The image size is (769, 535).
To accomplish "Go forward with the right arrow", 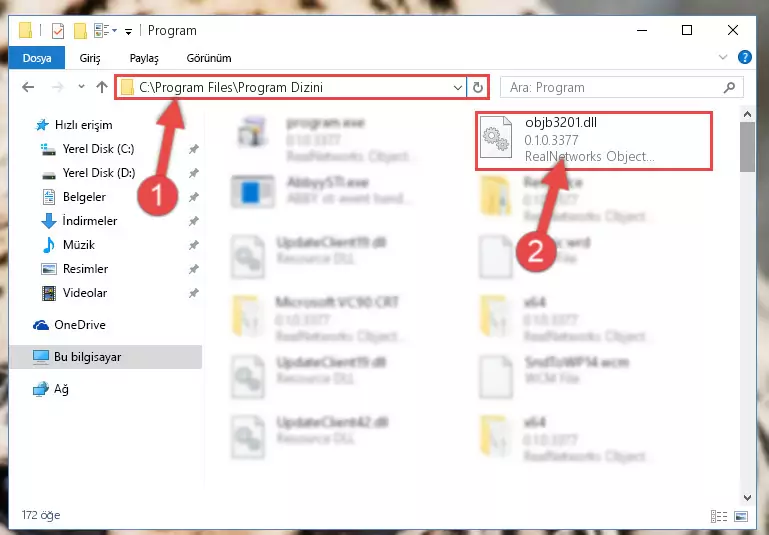I will (57, 87).
